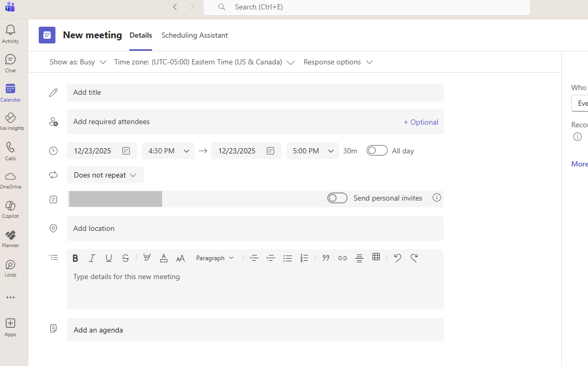Toggle Send personal invites switch
The image size is (588, 366).
click(x=337, y=198)
